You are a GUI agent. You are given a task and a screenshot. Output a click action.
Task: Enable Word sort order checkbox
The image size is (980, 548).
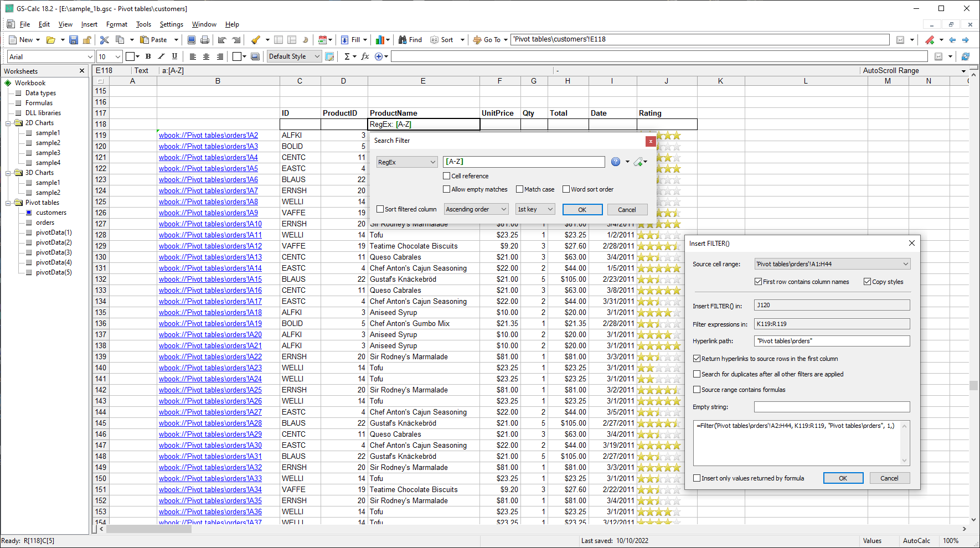[566, 189]
